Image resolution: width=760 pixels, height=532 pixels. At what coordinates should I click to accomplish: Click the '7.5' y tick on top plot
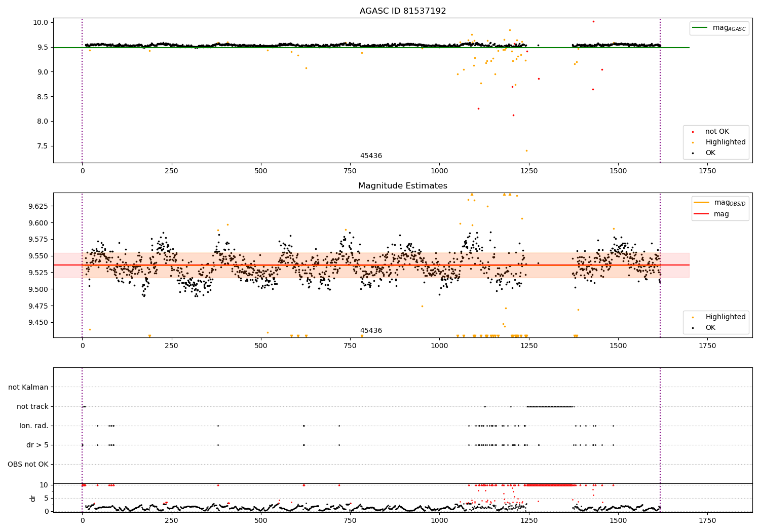43,146
